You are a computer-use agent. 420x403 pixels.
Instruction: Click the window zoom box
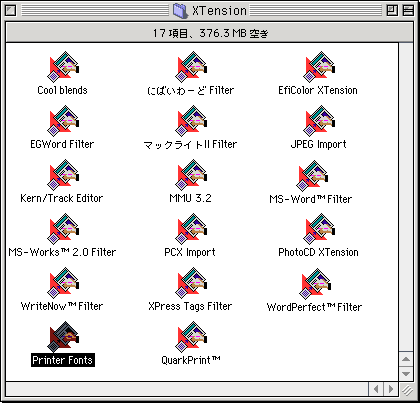(x=392, y=11)
